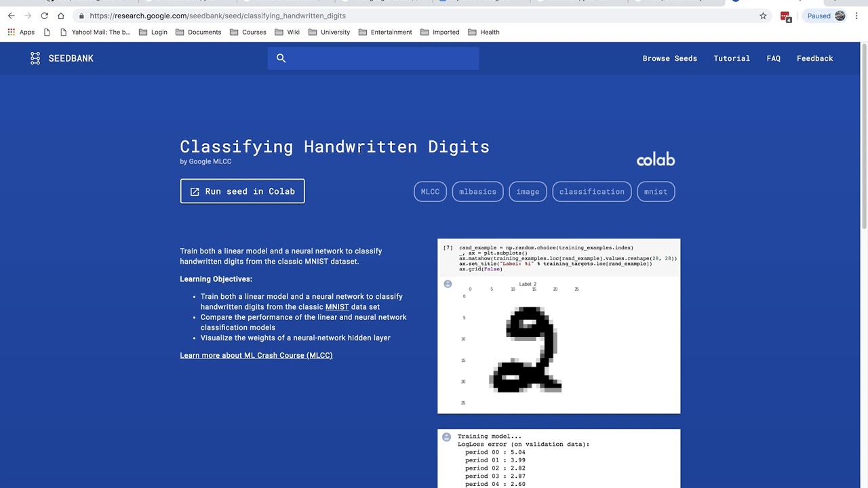The image size is (868, 488).
Task: Open the Wiki bookmarks folder
Action: [287, 32]
